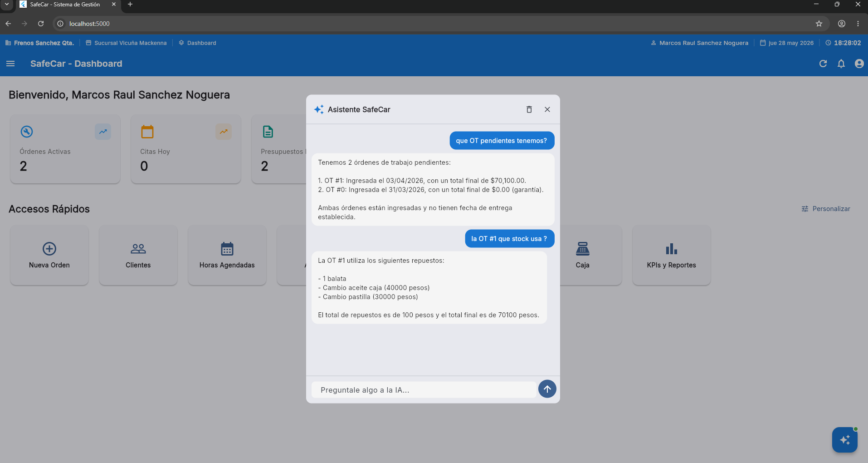Click the 'que OT pendientes tenemos?' message
Screen dimensions: 868x463
click(x=502, y=141)
